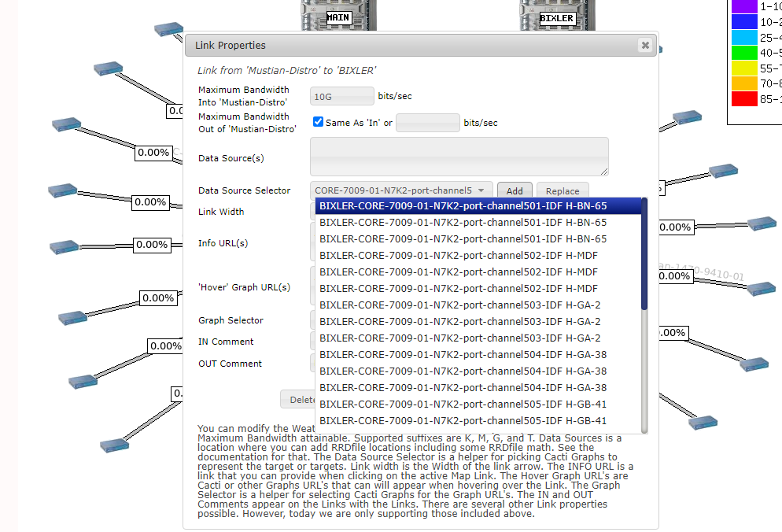Click the switch icon at the far right edge
The image size is (782, 532).
tap(762, 223)
